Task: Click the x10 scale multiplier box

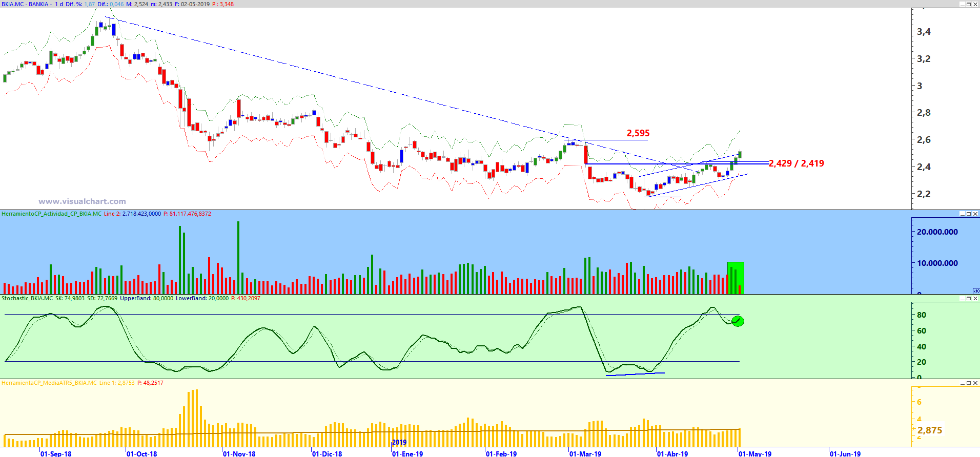Action: (976, 291)
